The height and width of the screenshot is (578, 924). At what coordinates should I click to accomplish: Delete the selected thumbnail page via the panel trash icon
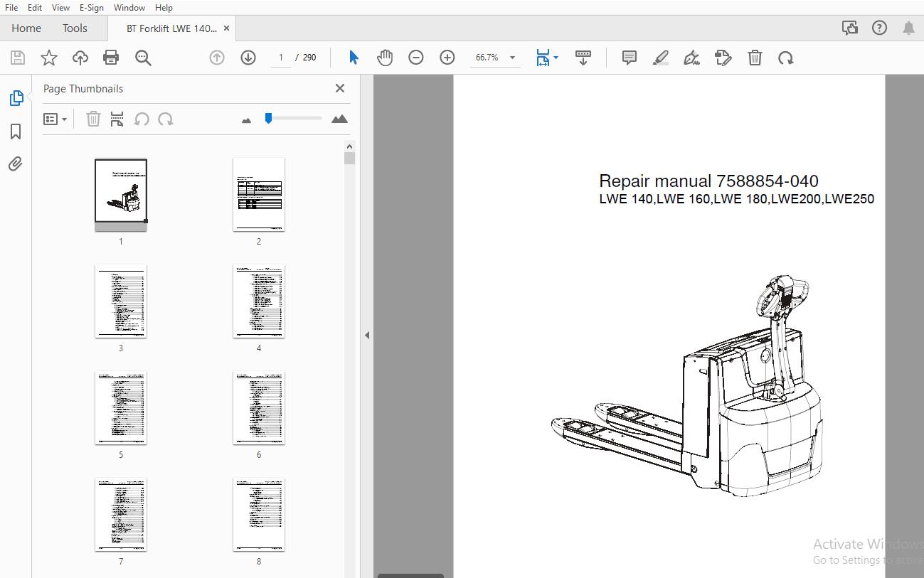pos(93,119)
